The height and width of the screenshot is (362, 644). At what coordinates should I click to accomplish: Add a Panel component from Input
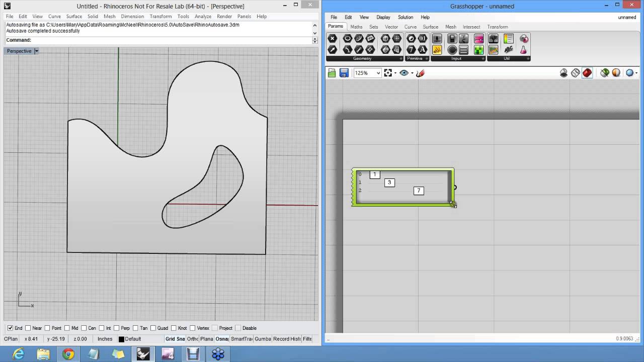(x=437, y=50)
